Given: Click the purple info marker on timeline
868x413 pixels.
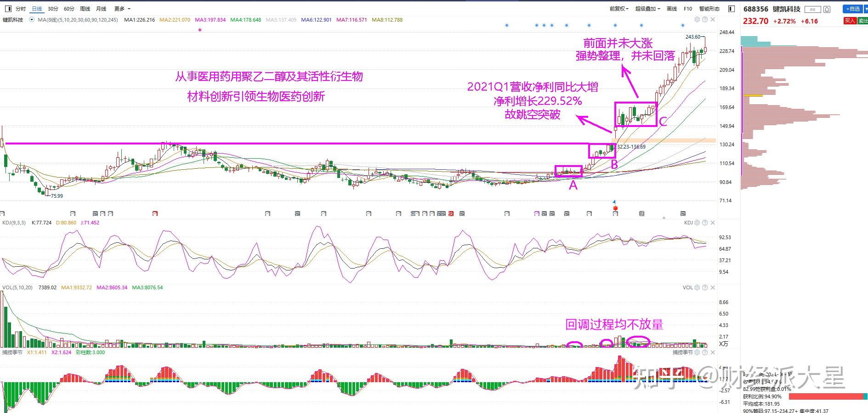Looking at the screenshot, I should click(537, 213).
